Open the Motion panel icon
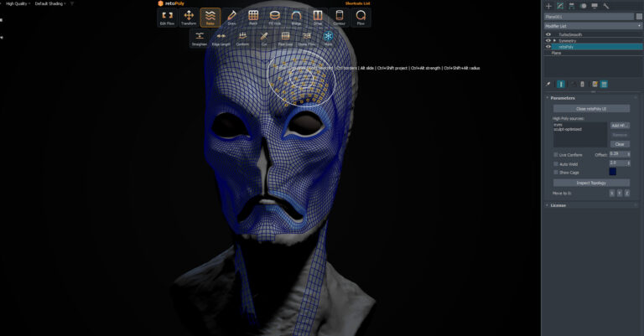Viewport: 644px width, 336px height. (x=584, y=6)
